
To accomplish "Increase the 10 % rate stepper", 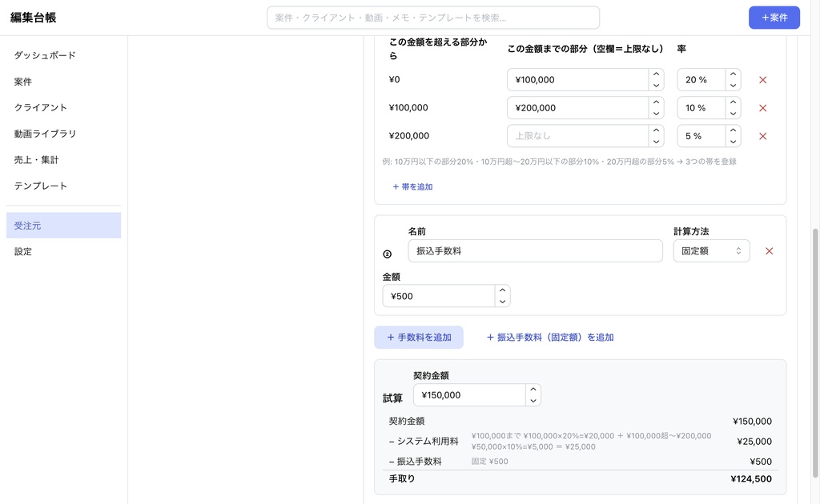I will pos(734,102).
